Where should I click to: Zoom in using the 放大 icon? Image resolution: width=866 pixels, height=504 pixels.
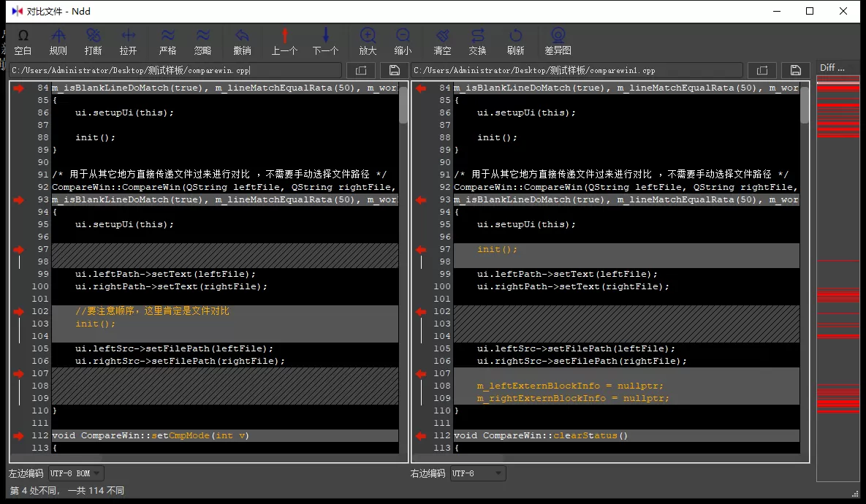tap(368, 41)
